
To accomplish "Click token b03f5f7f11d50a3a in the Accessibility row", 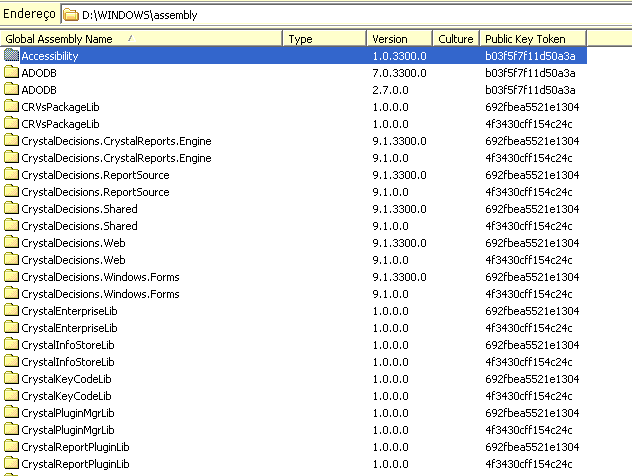I will (x=530, y=56).
